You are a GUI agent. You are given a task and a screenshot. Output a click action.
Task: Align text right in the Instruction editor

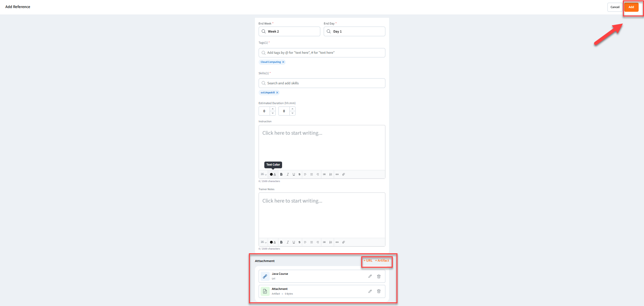coord(318,174)
